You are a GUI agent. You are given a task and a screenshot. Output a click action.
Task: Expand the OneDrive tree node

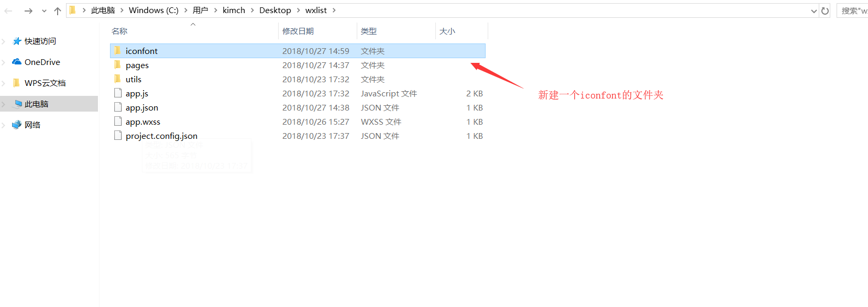point(4,62)
